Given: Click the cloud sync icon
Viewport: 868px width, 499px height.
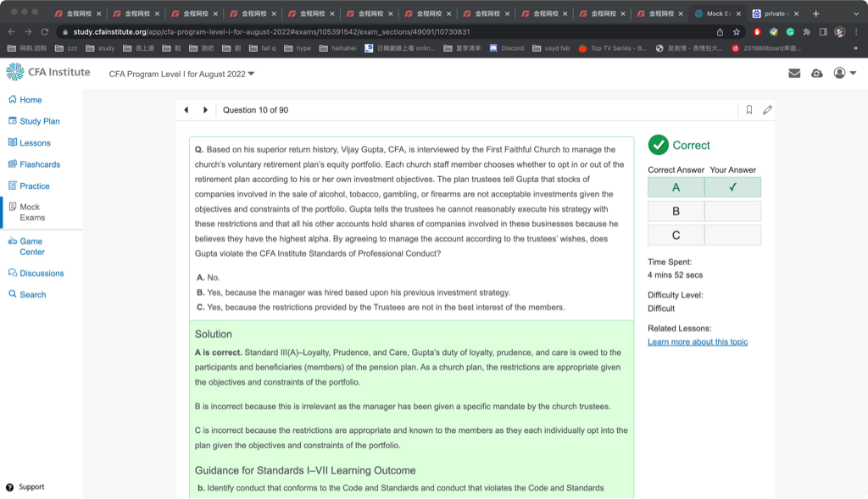Looking at the screenshot, I should click(x=817, y=74).
